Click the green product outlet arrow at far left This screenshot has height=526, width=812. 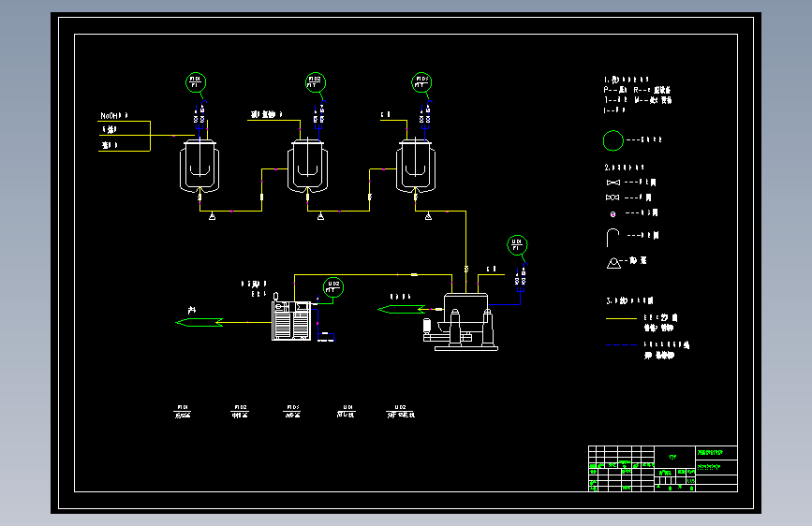pyautogui.click(x=199, y=322)
